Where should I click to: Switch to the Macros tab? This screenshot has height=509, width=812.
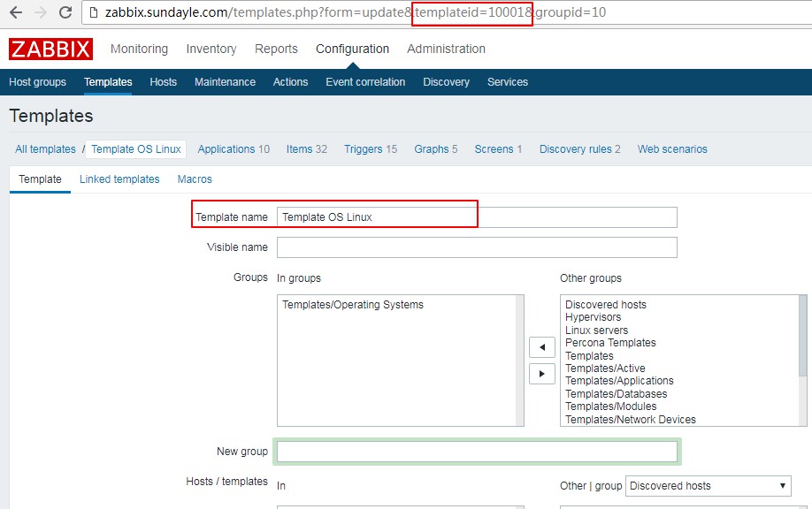(195, 179)
